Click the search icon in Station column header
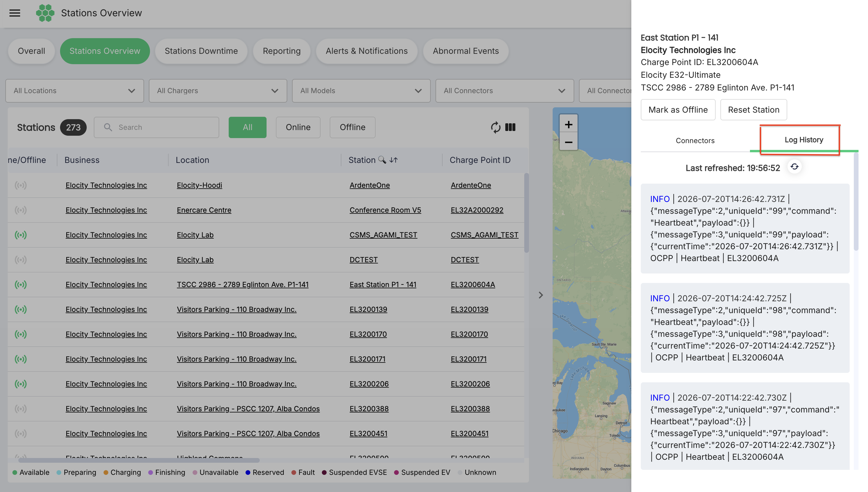Viewport: 868px width, 492px height. 382,159
